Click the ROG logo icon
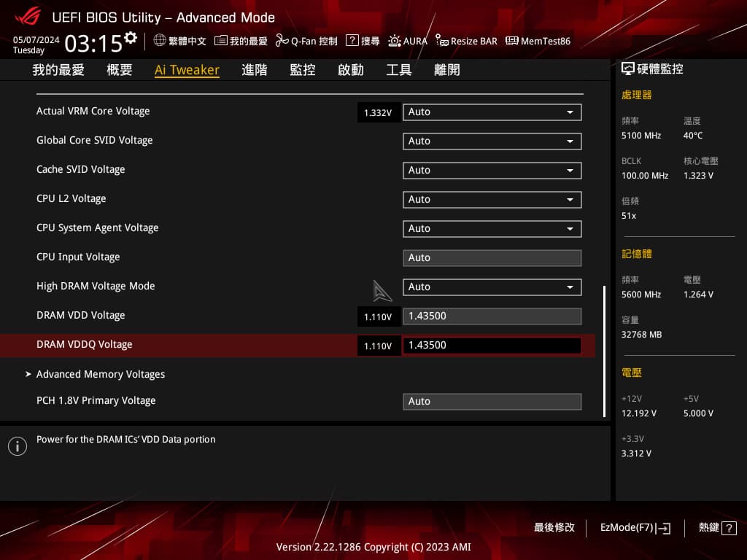The height and width of the screenshot is (560, 747). (28, 17)
